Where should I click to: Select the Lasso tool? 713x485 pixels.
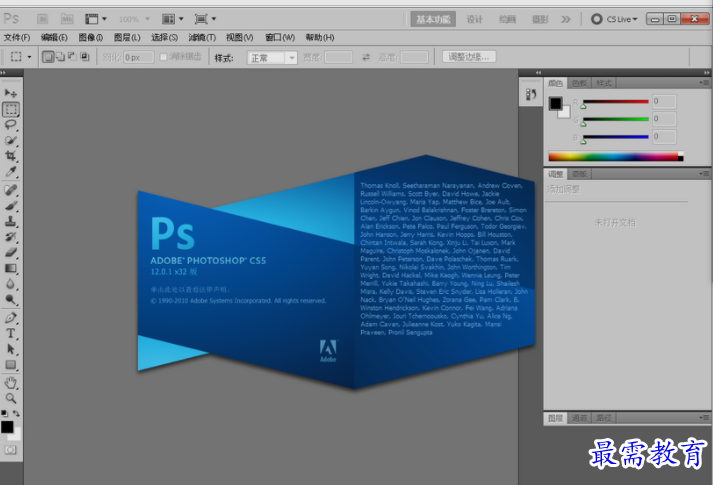(x=11, y=125)
